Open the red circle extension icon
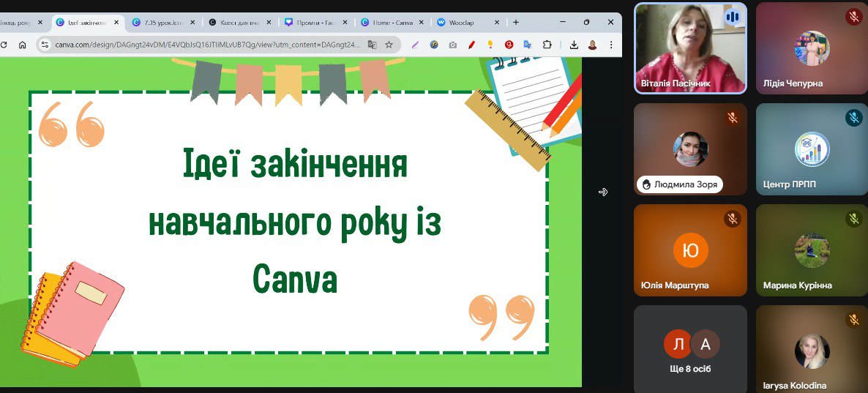Viewport: 868px width, 393px height. click(509, 45)
